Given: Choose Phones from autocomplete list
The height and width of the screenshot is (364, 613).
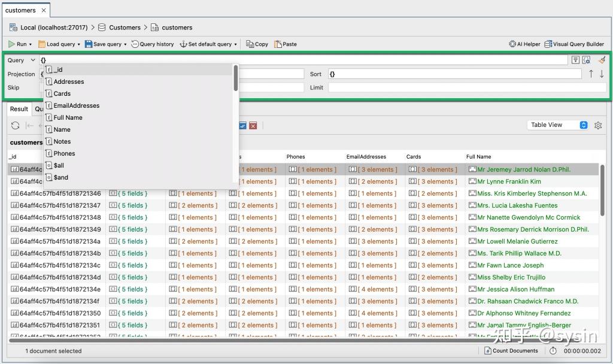Looking at the screenshot, I should point(138,154).
